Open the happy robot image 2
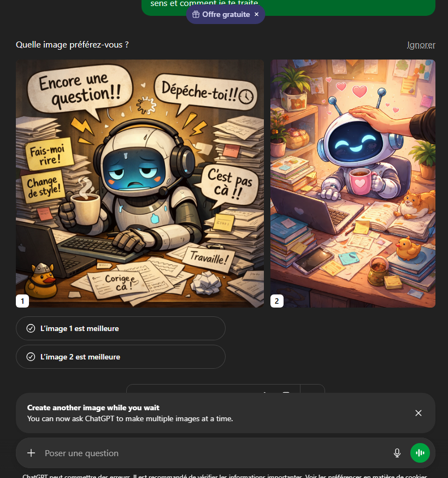Viewport: 448px width, 478px height. [x=353, y=183]
